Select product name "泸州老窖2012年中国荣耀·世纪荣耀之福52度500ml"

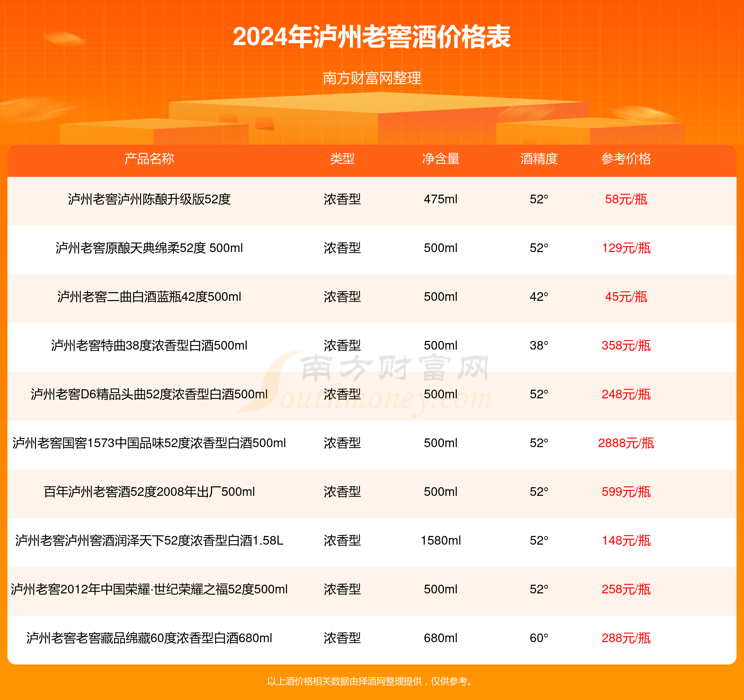(x=149, y=589)
